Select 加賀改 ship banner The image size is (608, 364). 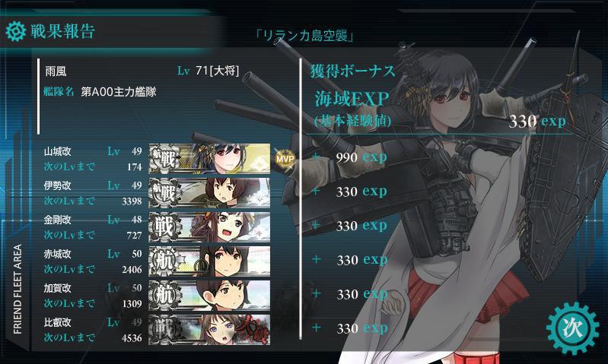pyautogui.click(x=209, y=295)
